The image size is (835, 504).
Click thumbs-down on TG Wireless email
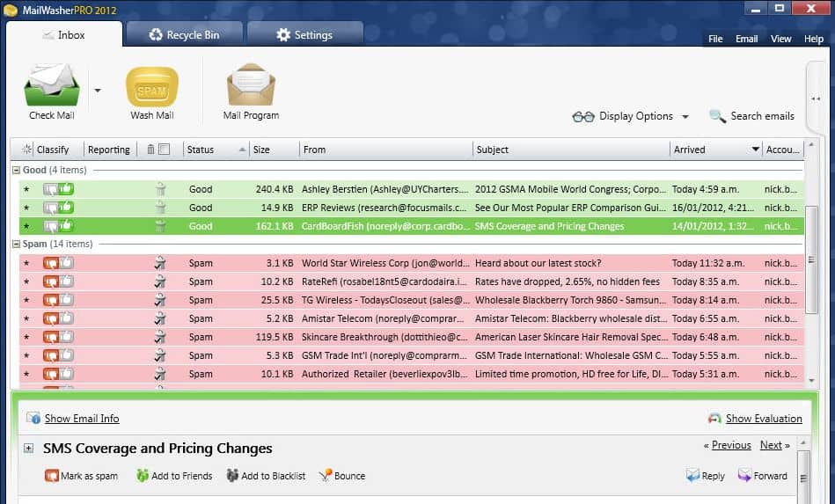[x=50, y=300]
